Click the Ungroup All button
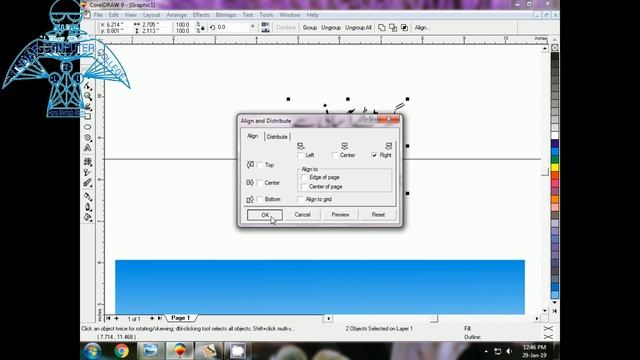The image size is (640, 360). point(358,28)
